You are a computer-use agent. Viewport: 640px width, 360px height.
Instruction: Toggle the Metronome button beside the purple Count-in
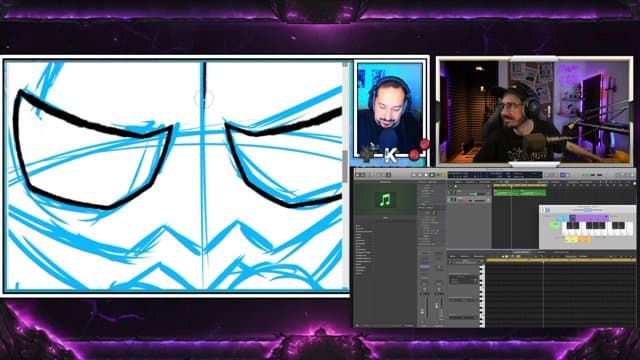coord(567,175)
